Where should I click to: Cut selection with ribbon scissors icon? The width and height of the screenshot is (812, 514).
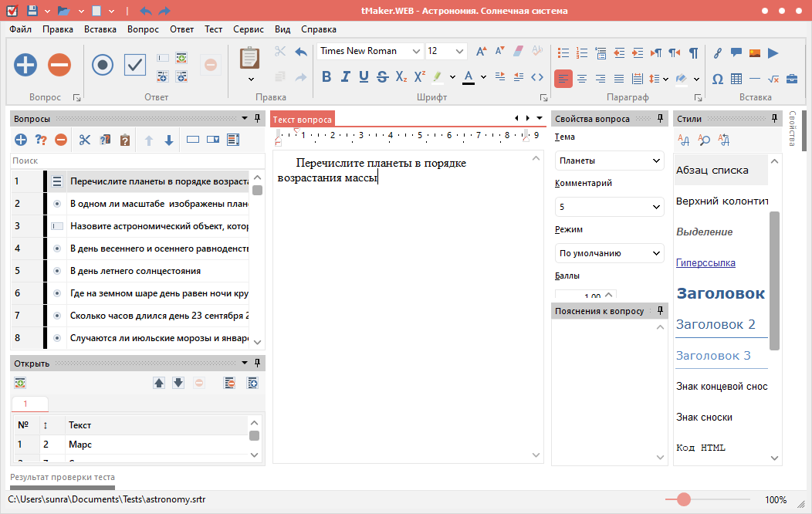click(x=280, y=51)
